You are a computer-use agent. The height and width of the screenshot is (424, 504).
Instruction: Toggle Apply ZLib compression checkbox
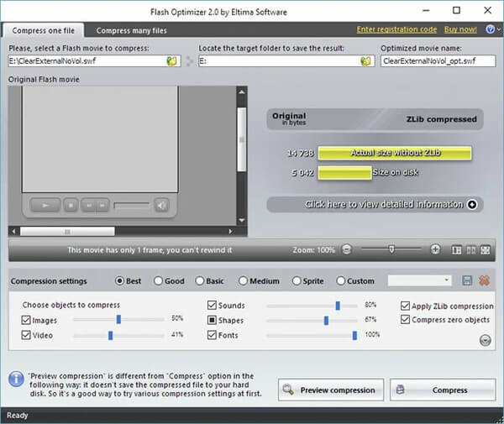pos(406,306)
